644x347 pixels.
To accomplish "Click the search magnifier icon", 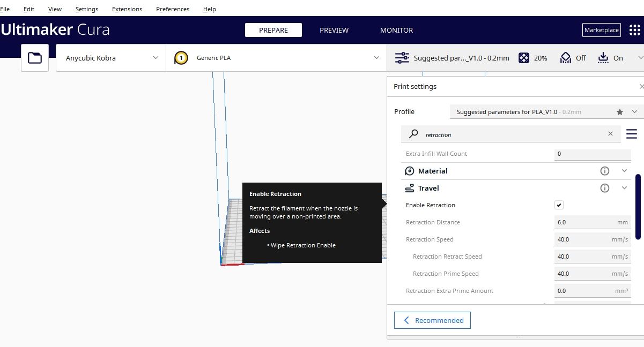I will pos(413,134).
